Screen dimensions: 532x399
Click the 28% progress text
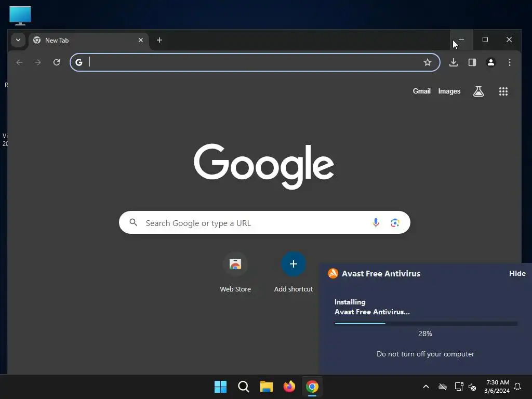425,334
